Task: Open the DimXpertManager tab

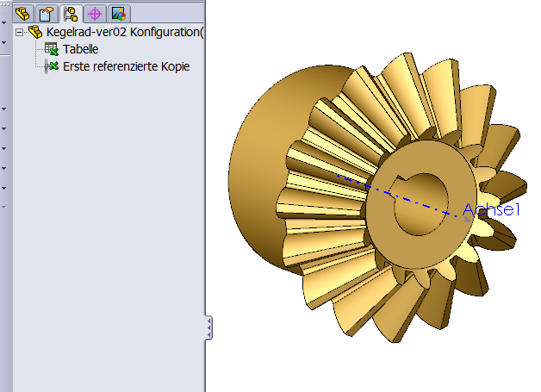Action: 95,14
